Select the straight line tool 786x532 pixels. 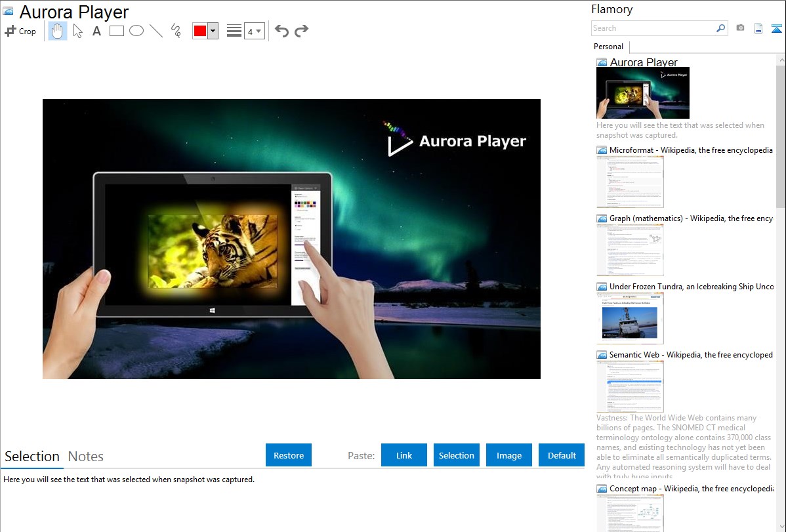coord(156,31)
